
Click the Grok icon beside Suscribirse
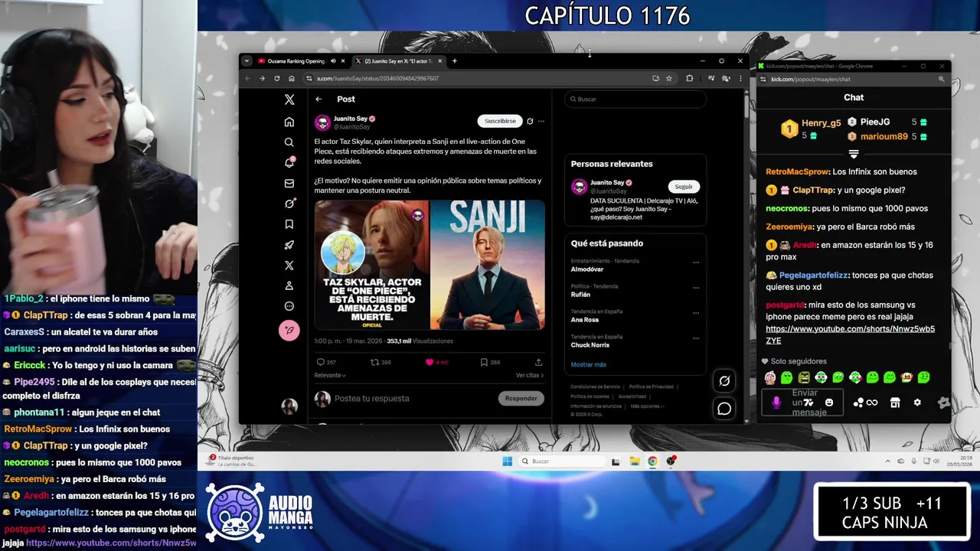(x=530, y=121)
